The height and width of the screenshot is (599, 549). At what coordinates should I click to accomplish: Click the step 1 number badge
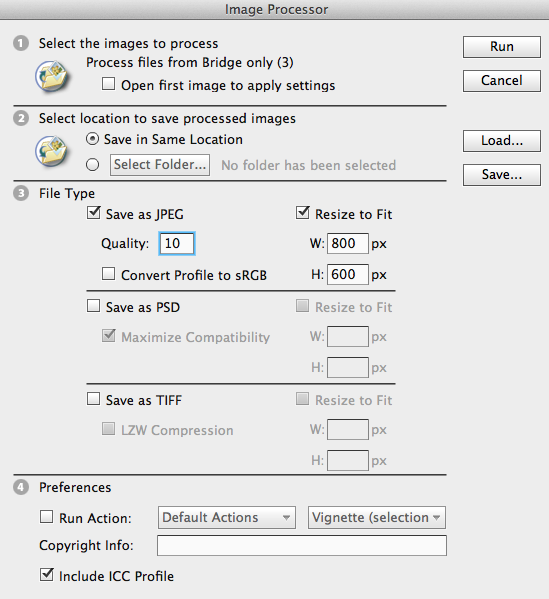click(21, 43)
